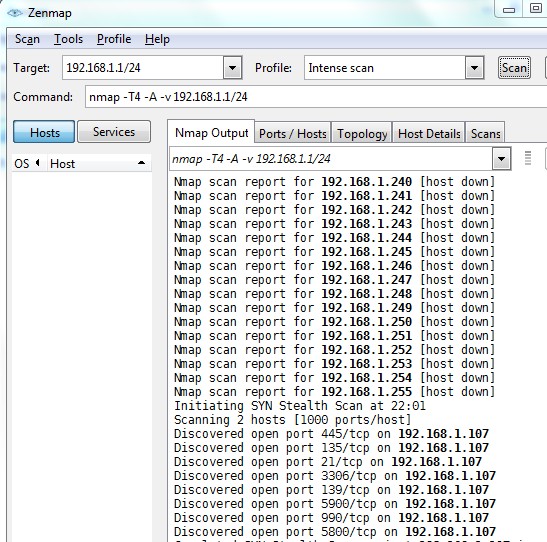Viewport: 547px width, 542px height.
Task: Click output line for 192.168.1.243 host down
Action: click(x=334, y=224)
